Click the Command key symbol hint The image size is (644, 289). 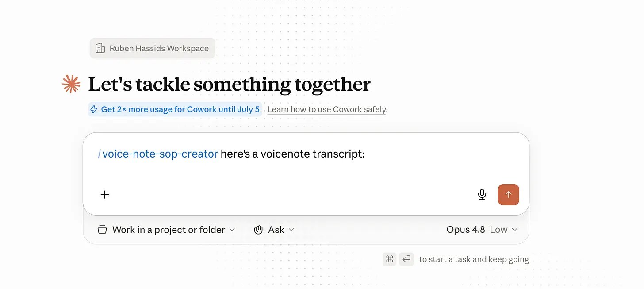[x=390, y=259]
